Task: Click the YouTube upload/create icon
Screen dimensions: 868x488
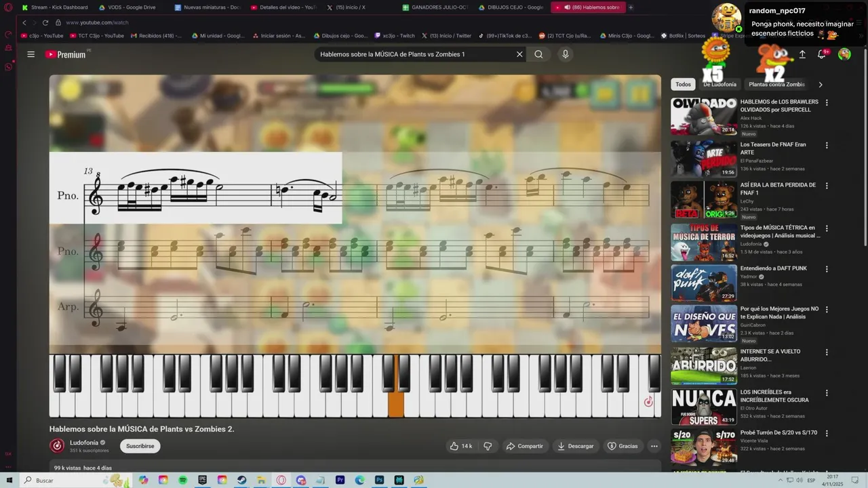Action: pyautogui.click(x=802, y=54)
